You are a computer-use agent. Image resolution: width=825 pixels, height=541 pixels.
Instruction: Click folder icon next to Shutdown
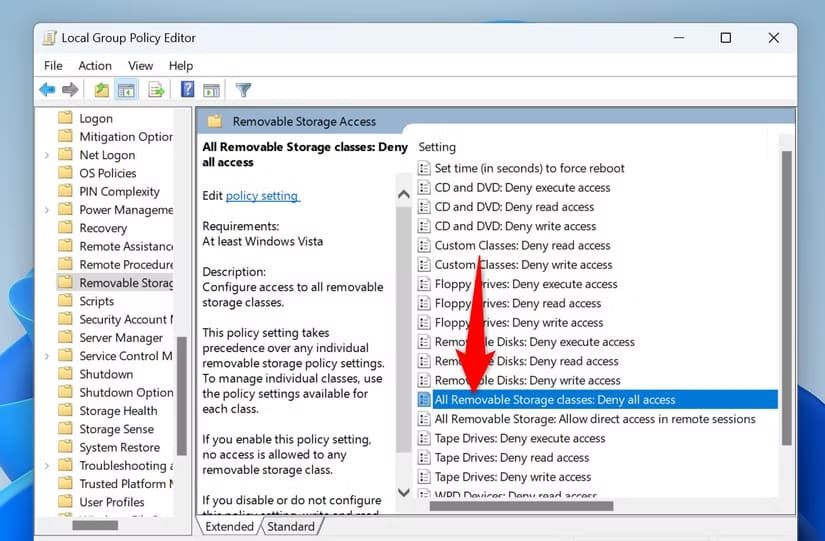pos(65,374)
